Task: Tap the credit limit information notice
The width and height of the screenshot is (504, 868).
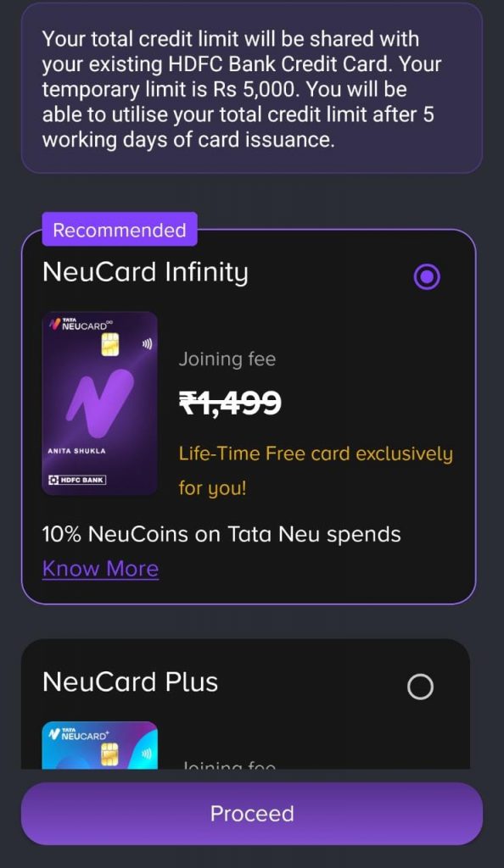Action: (252, 88)
